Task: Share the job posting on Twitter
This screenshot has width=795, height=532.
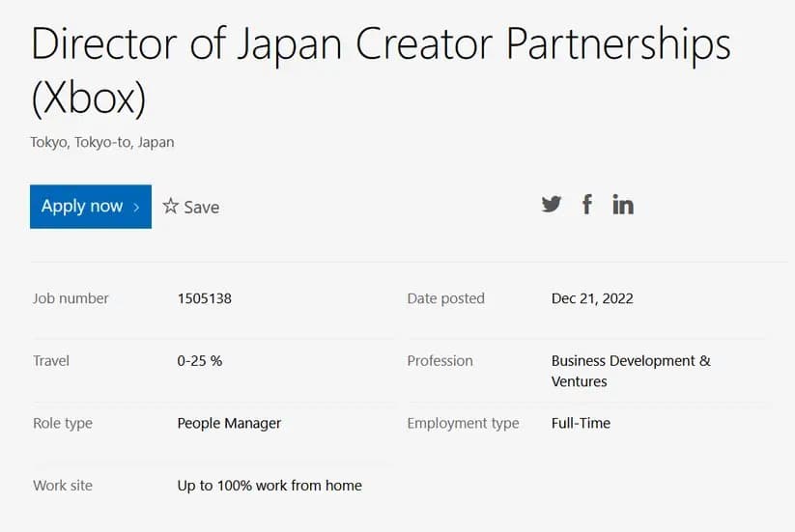Action: (x=552, y=204)
